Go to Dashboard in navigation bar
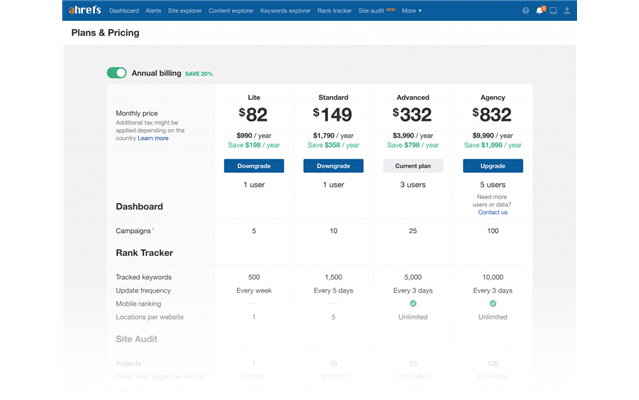 124,11
